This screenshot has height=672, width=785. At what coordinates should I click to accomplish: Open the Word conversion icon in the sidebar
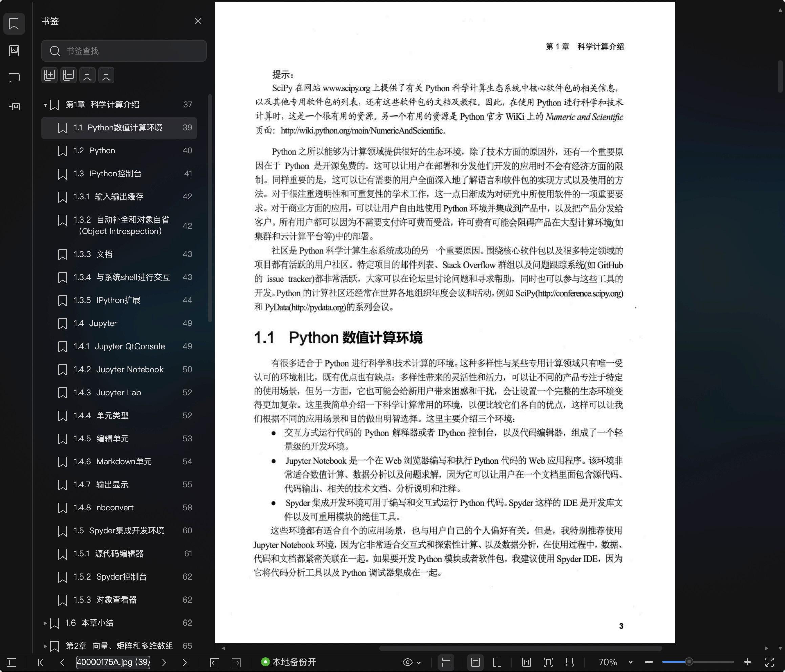[x=14, y=105]
